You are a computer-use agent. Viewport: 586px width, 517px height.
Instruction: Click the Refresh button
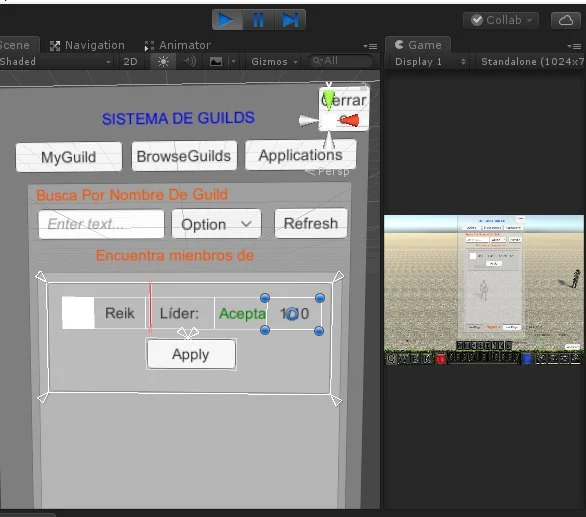point(311,223)
